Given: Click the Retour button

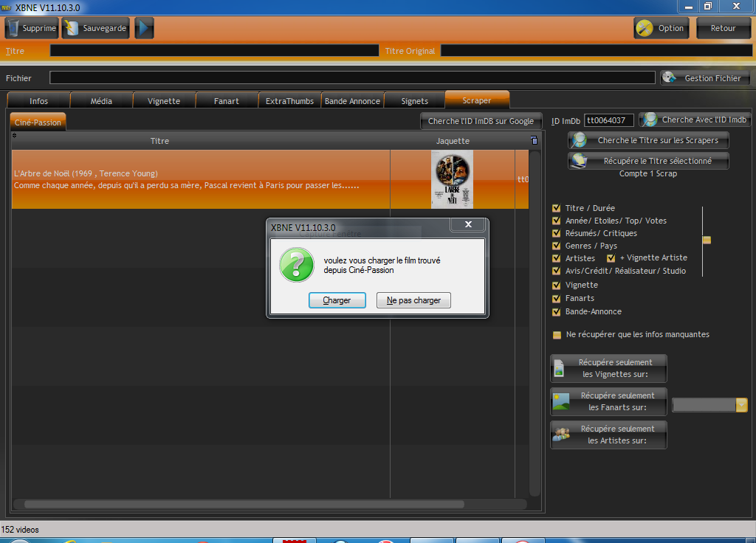Looking at the screenshot, I should [x=724, y=28].
